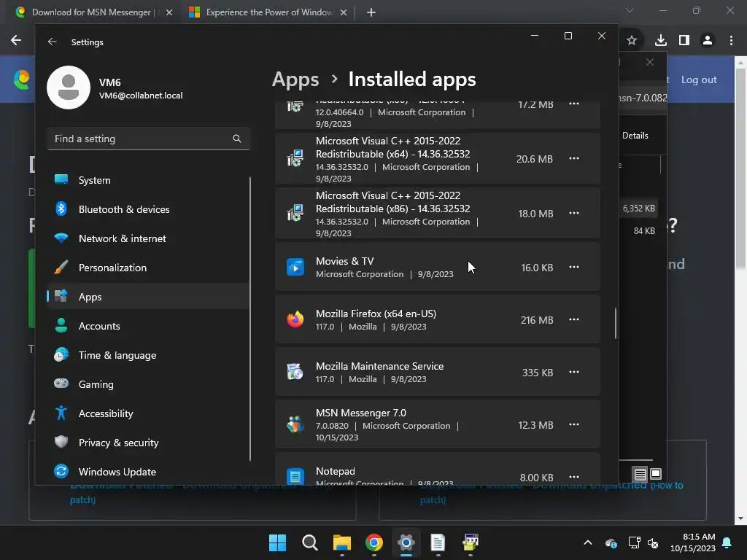
Task: Open more options for Mozilla Maintenance Service
Action: pyautogui.click(x=574, y=372)
